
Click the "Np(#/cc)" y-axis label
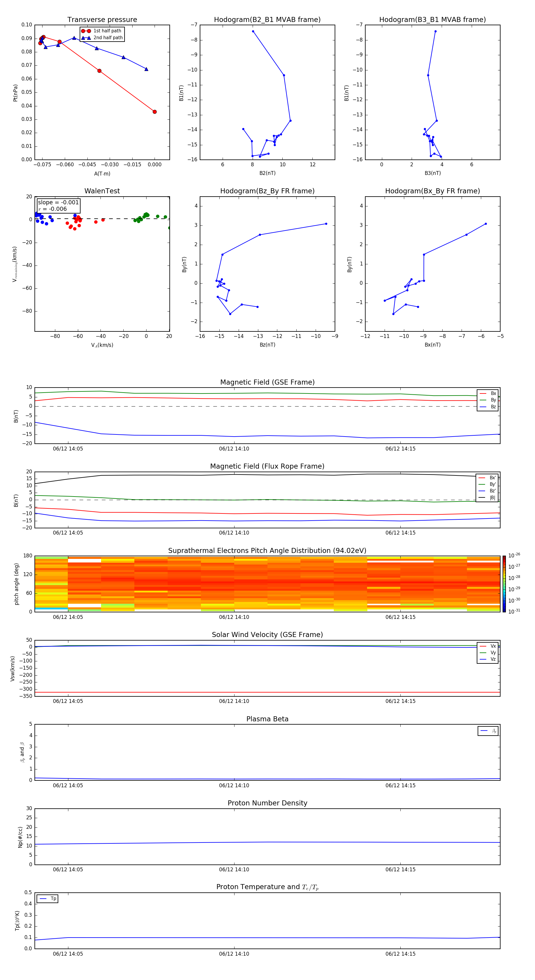[20, 837]
